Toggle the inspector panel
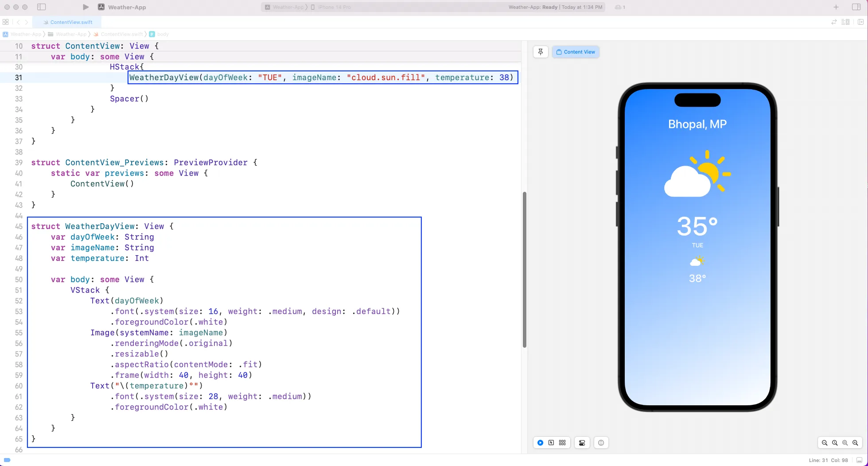The image size is (868, 466). (x=856, y=7)
